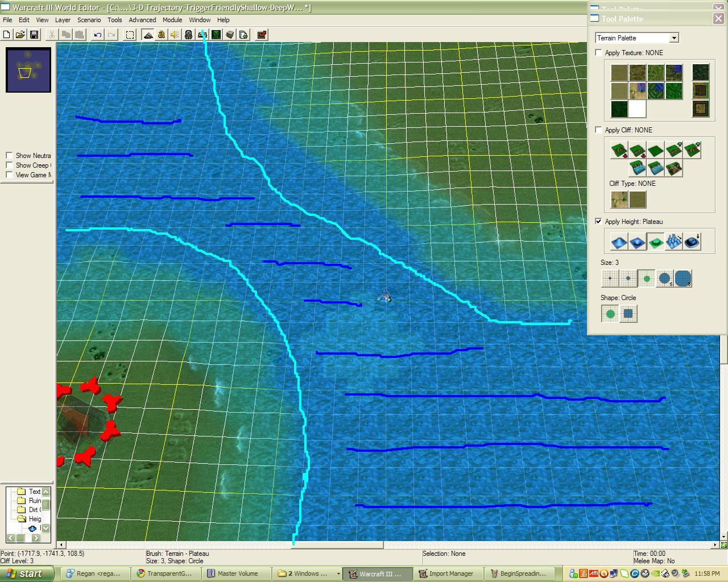Open the Window menu
This screenshot has width=728, height=582.
click(200, 20)
